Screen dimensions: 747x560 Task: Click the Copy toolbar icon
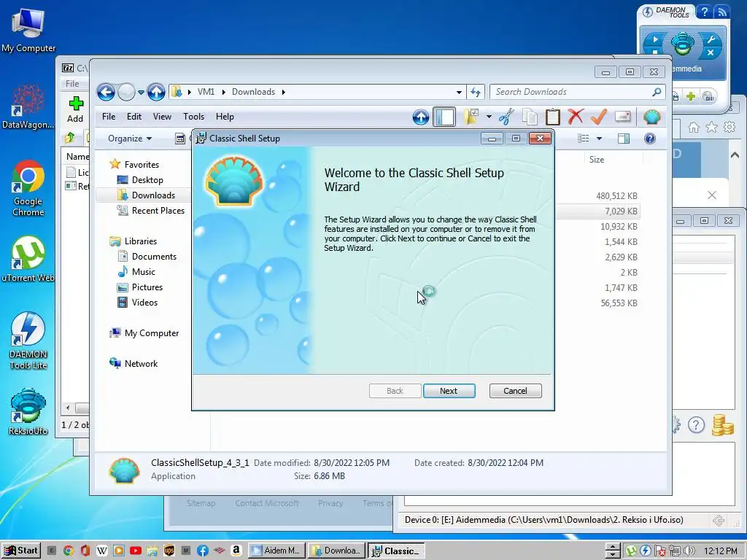point(530,117)
